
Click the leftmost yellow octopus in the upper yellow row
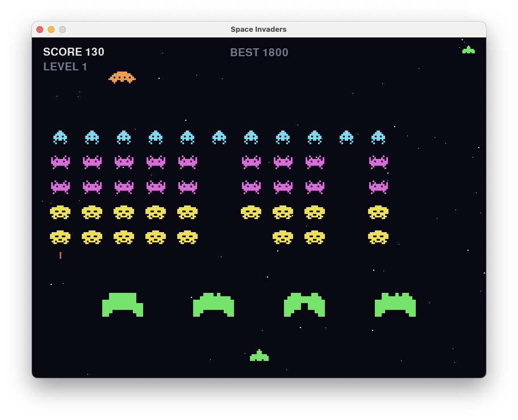click(x=60, y=212)
